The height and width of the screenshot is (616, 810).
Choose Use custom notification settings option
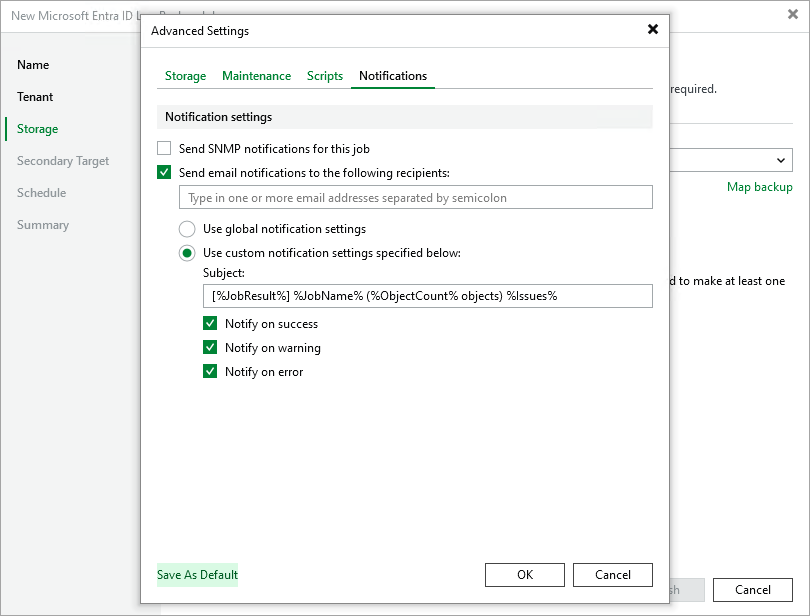[187, 253]
